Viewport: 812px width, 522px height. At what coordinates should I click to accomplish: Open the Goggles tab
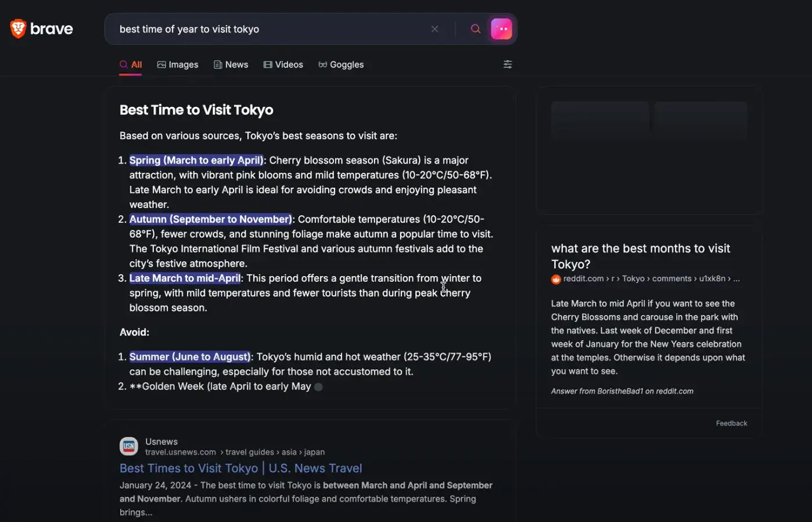coord(341,65)
